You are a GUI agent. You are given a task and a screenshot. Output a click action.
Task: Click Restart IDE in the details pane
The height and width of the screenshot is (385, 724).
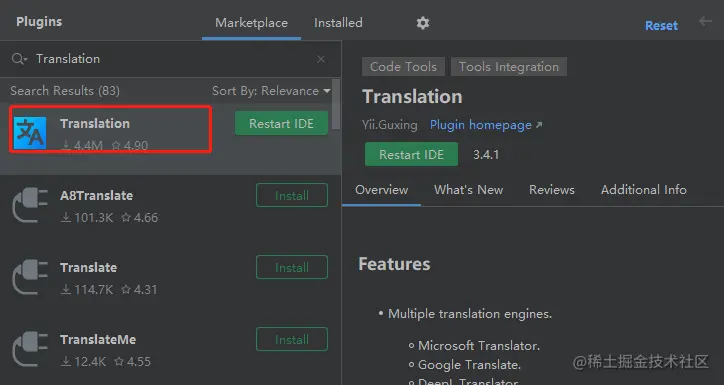point(411,154)
